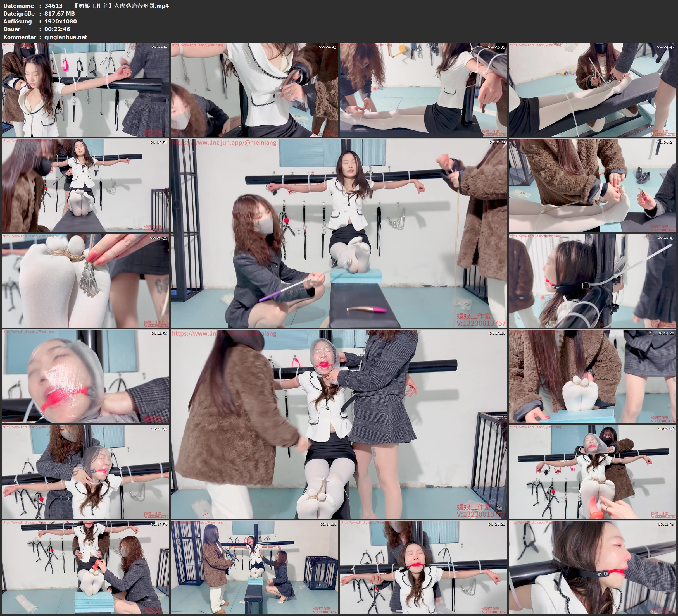The height and width of the screenshot is (616, 678).
Task: Click the frame at 00:16:46
Action: (592, 471)
